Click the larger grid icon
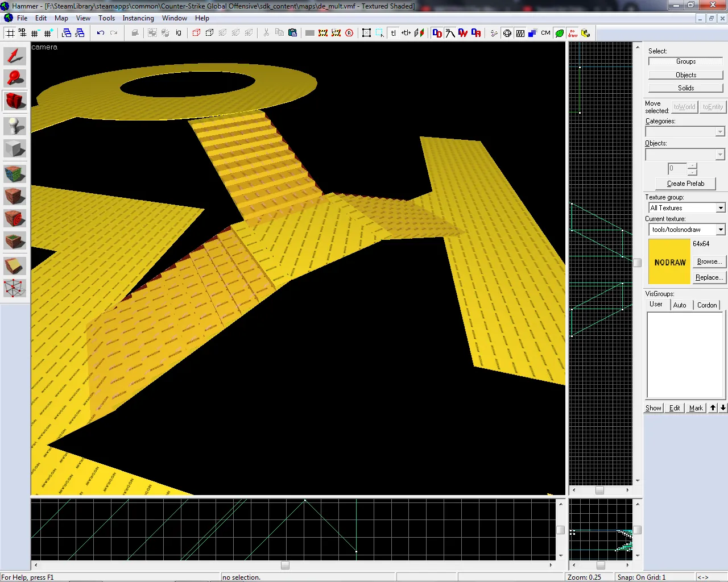 [x=48, y=33]
